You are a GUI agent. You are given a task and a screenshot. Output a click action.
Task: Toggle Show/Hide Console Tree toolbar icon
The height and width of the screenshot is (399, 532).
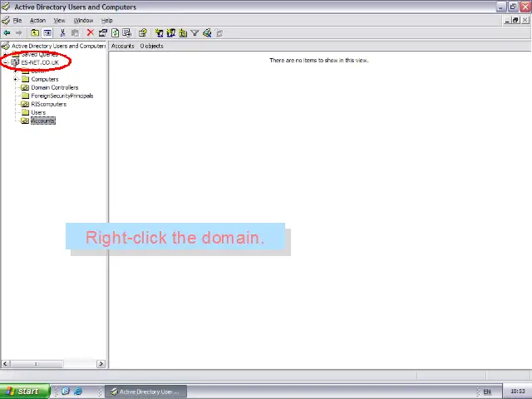pos(47,33)
